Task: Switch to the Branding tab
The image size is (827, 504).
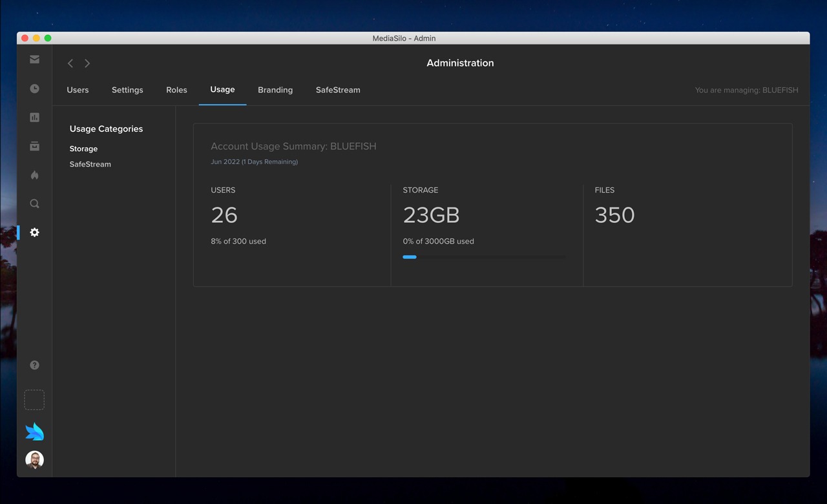Action: (275, 90)
